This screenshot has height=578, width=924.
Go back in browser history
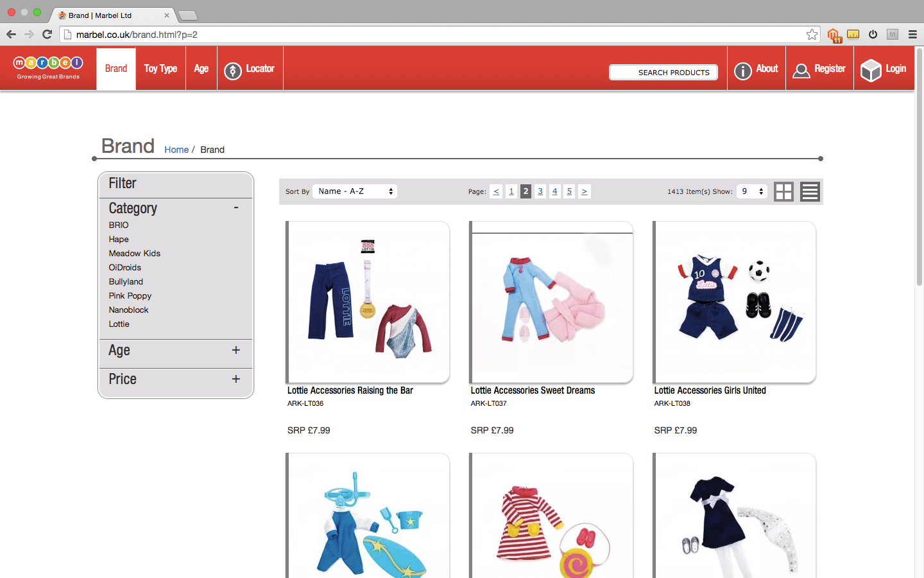pyautogui.click(x=11, y=35)
